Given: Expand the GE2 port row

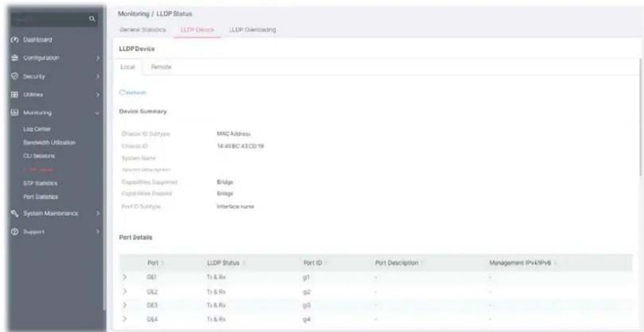Looking at the screenshot, I should coord(124,291).
